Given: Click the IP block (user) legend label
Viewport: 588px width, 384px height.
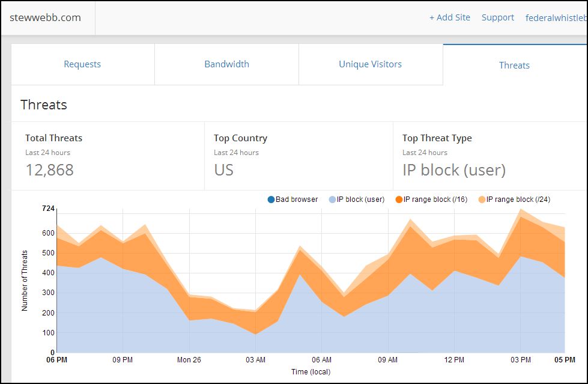Looking at the screenshot, I should pos(360,200).
